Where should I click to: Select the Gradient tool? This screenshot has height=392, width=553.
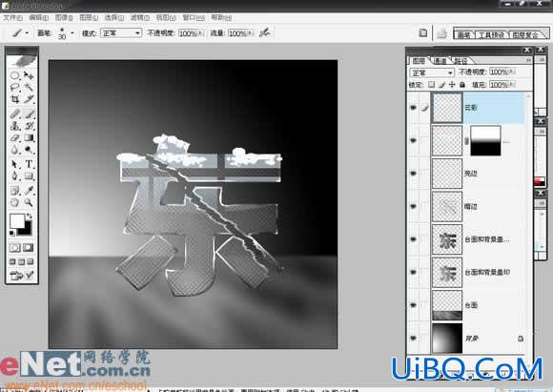point(29,137)
